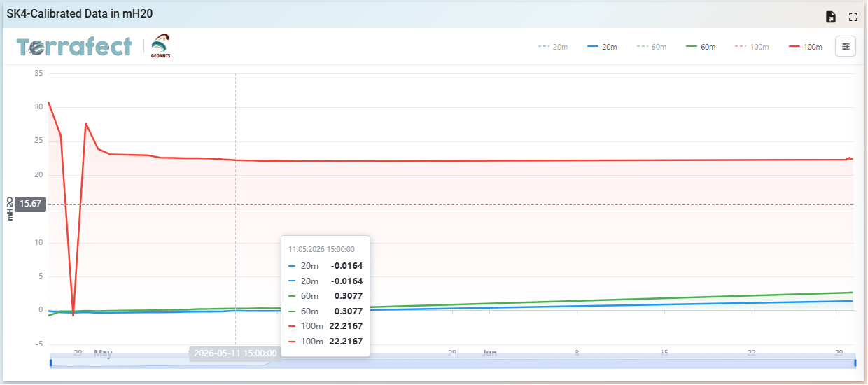868x385 pixels.
Task: Toggle the solid blue 20m legend series
Action: [602, 47]
